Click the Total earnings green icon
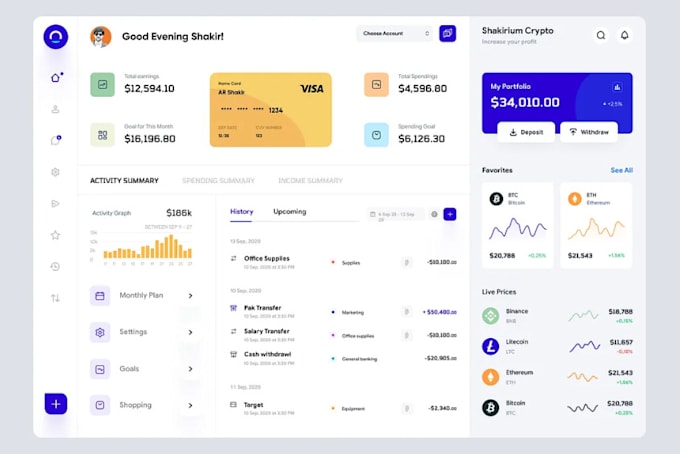 click(102, 85)
